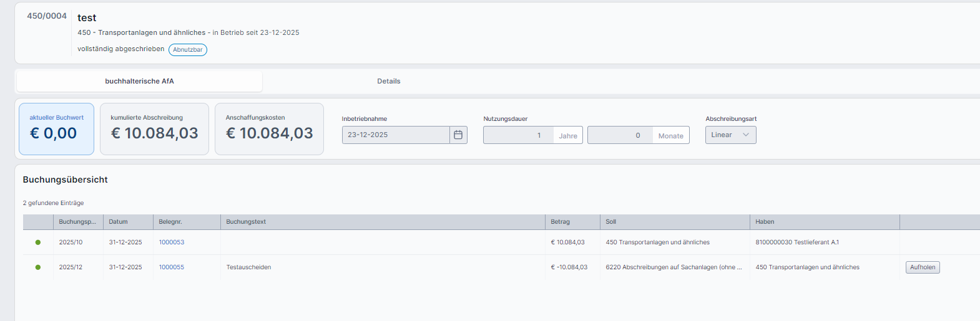Screen dimensions: 980x321
Task: Click the Aufholen button
Action: click(922, 267)
